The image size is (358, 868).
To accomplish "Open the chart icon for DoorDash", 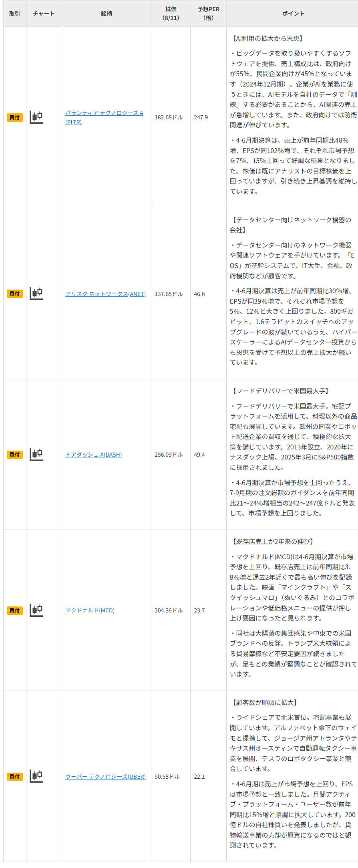I will (x=36, y=454).
